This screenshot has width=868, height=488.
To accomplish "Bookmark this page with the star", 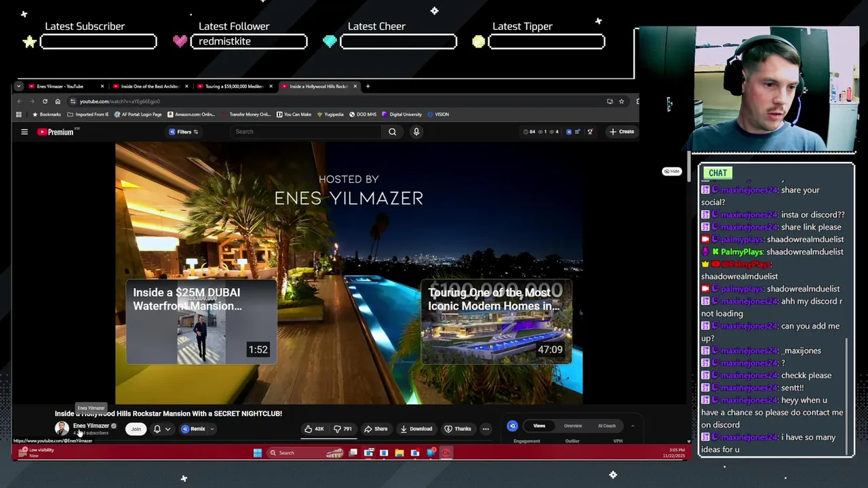I will click(621, 101).
